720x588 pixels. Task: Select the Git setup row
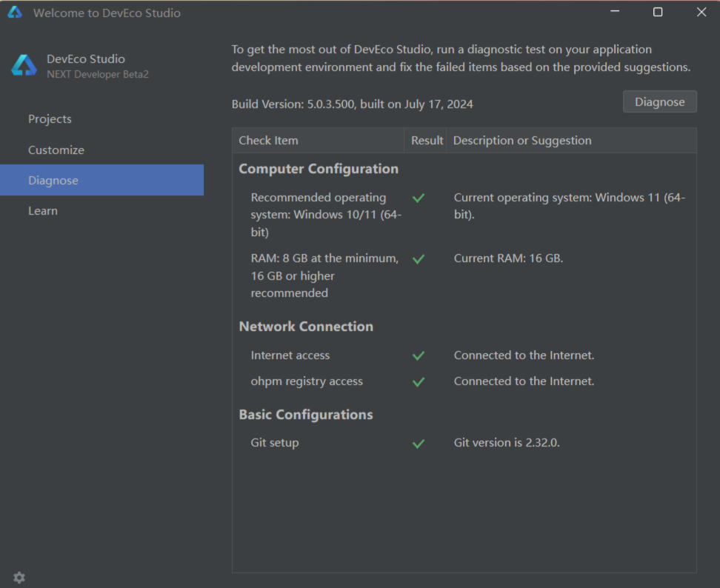click(x=464, y=443)
